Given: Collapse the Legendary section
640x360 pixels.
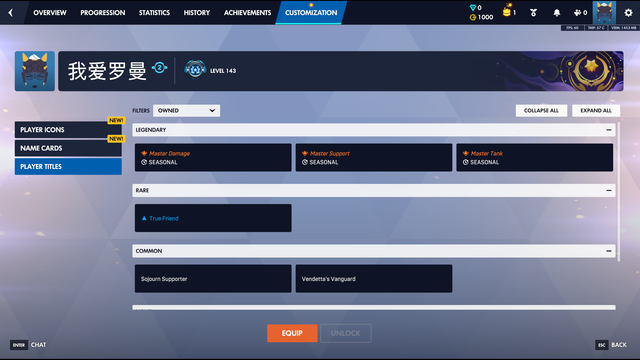Looking at the screenshot, I should pos(609,130).
